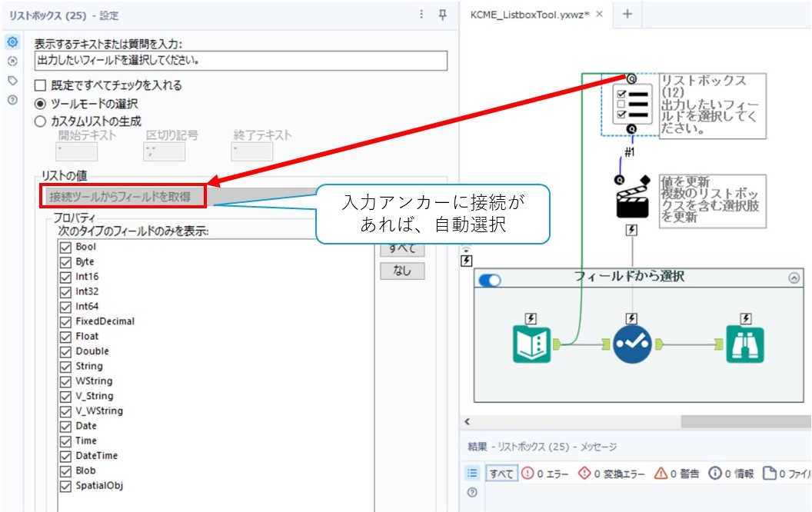Select the Select tool checkmark icon
812x512 pixels.
(632, 344)
